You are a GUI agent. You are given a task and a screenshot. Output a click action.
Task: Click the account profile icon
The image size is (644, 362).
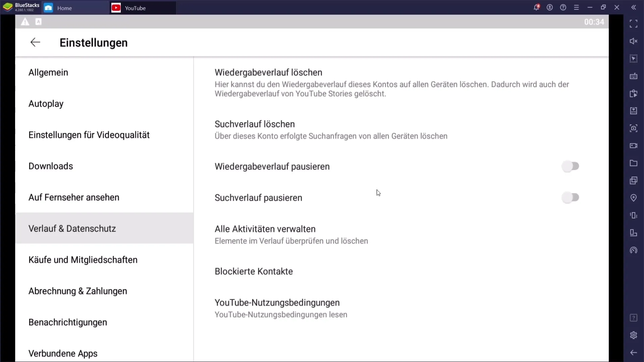coord(550,7)
